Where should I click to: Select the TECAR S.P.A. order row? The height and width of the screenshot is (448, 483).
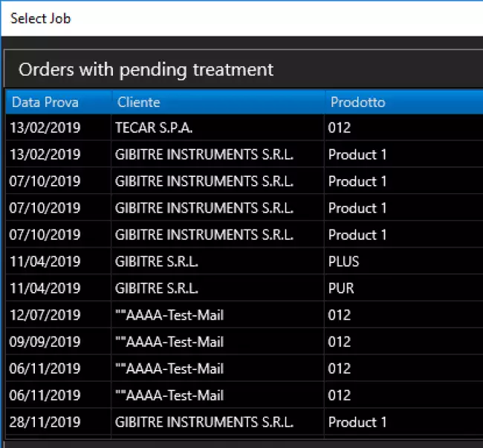point(154,128)
